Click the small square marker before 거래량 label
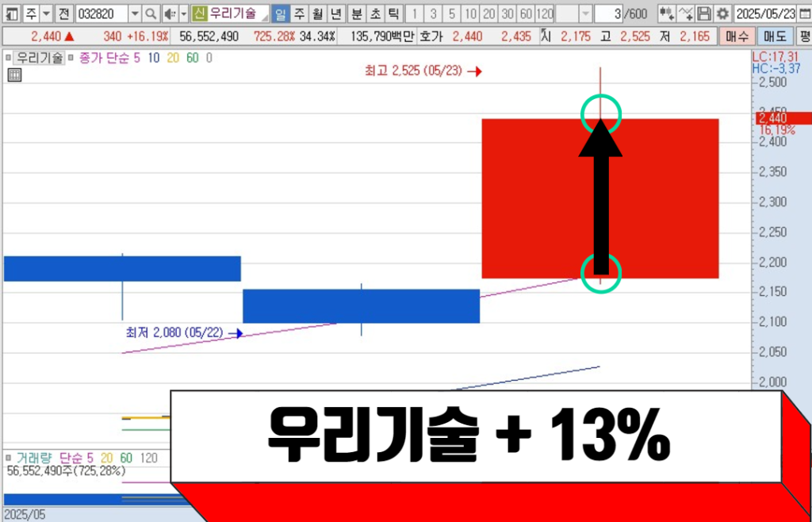Screen dimensions: 812x522 tap(8, 457)
